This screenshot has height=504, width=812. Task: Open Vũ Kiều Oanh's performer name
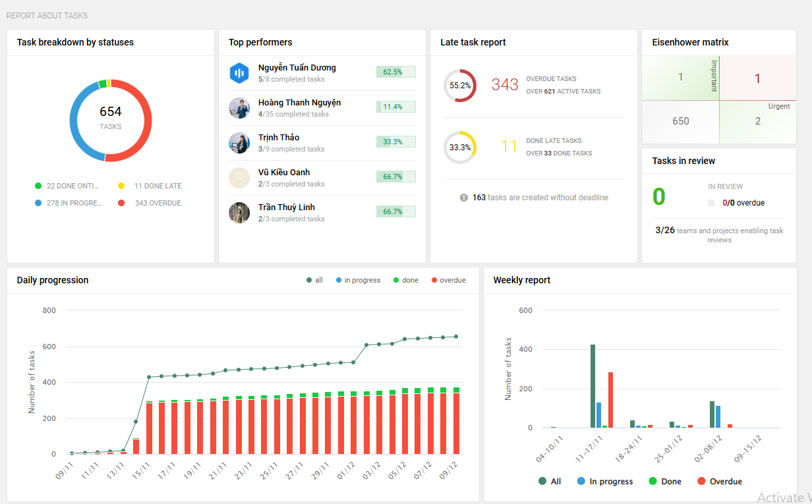coord(285,173)
